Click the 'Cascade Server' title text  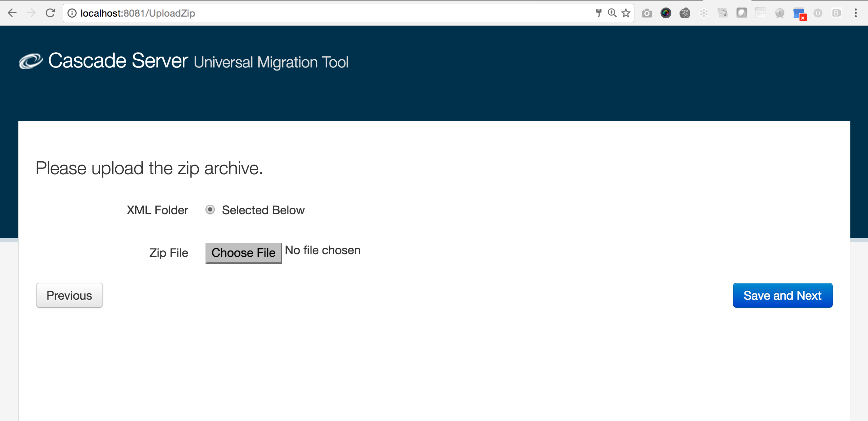pos(118,61)
